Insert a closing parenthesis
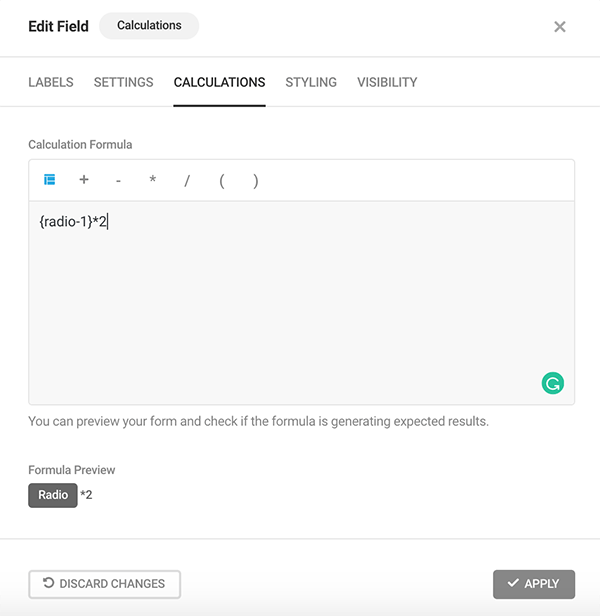 click(x=256, y=181)
